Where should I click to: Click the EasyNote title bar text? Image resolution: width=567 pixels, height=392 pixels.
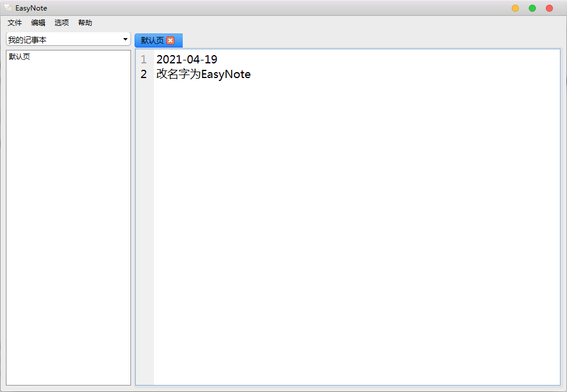(x=31, y=8)
